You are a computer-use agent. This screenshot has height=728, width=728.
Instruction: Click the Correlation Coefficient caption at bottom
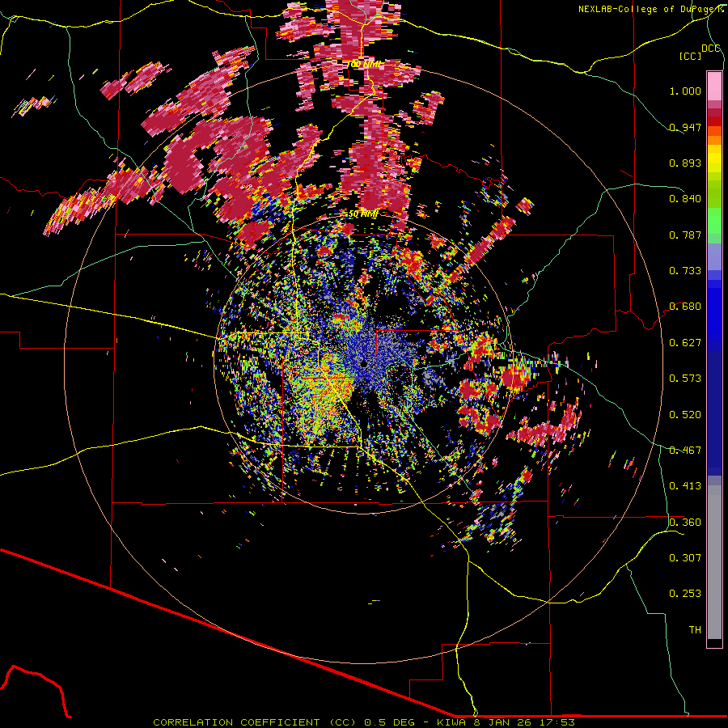point(364,722)
